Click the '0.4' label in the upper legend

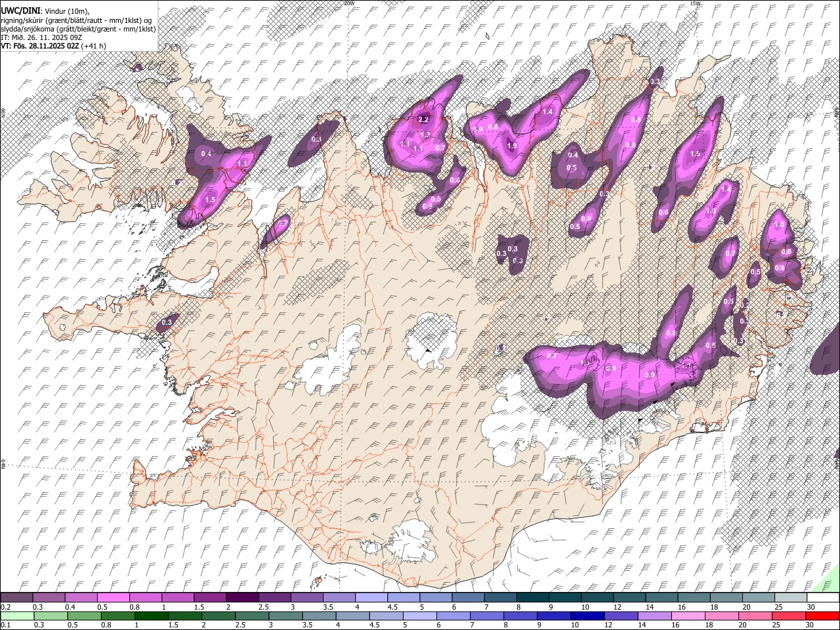pyautogui.click(x=70, y=607)
